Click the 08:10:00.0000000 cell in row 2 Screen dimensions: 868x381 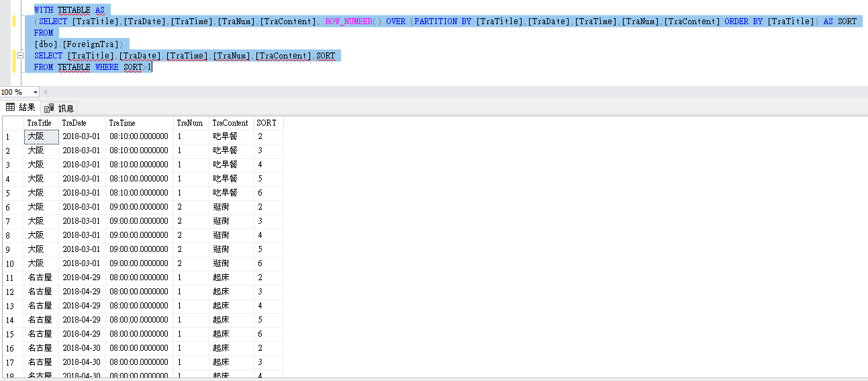pos(140,151)
